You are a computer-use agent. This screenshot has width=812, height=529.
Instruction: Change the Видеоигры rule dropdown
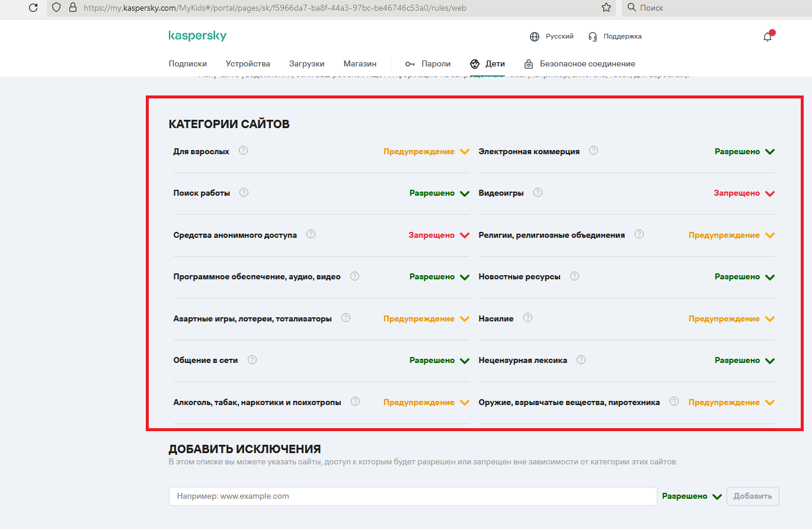click(x=744, y=193)
